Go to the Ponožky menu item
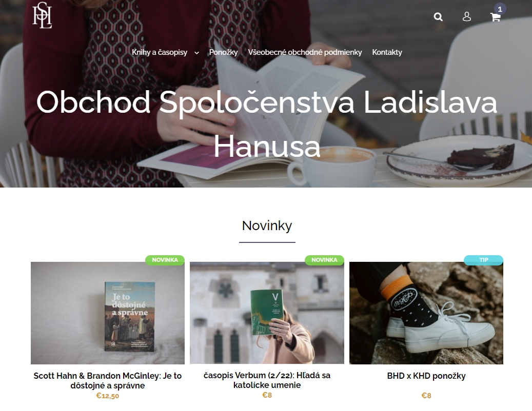Image resolution: width=532 pixels, height=411 pixels. point(223,52)
